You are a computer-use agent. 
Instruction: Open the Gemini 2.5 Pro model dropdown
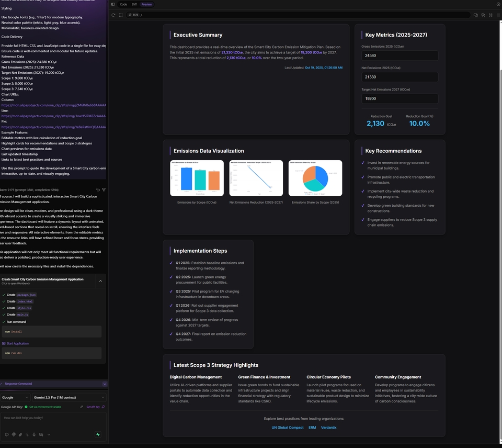click(x=69, y=397)
